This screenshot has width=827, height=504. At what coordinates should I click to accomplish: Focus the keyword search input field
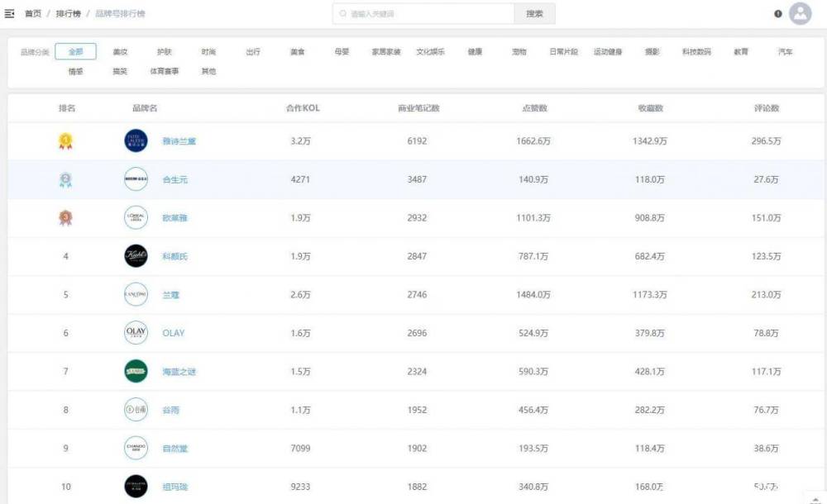[x=423, y=14]
